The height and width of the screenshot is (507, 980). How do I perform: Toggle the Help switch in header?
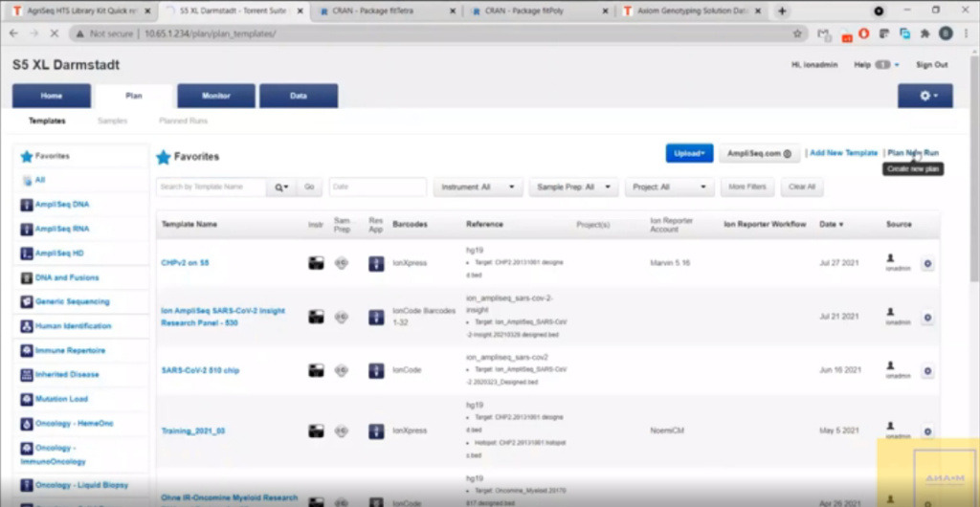pos(882,65)
